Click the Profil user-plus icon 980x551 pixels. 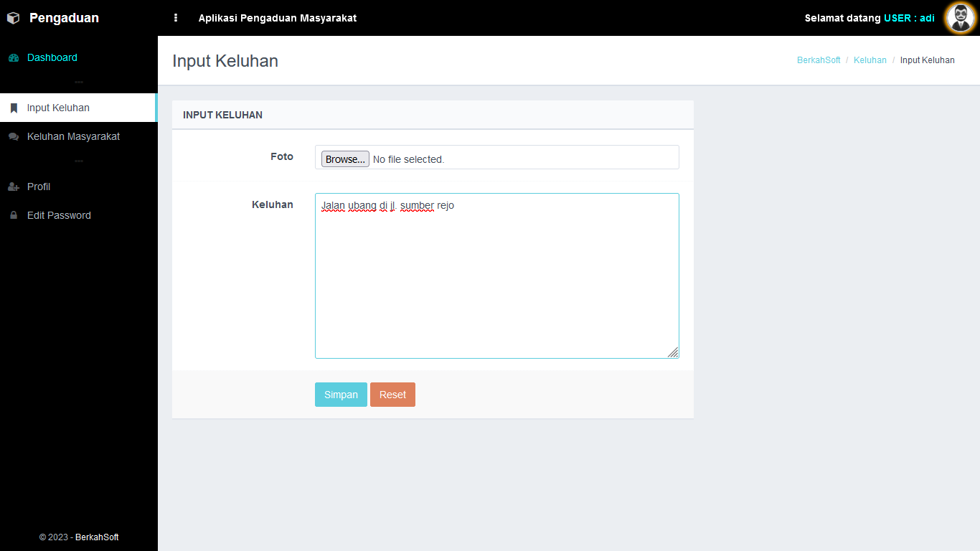[14, 187]
